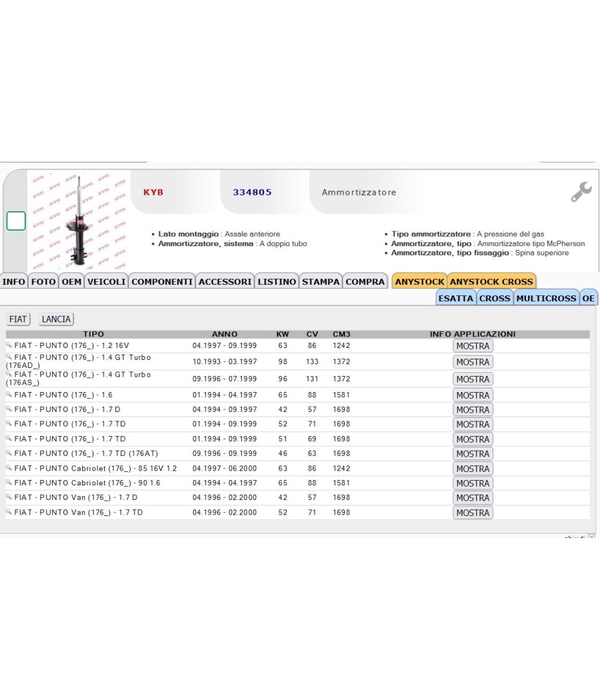Click the Ammortizzatore product label
The image size is (600, 700).
point(359,193)
